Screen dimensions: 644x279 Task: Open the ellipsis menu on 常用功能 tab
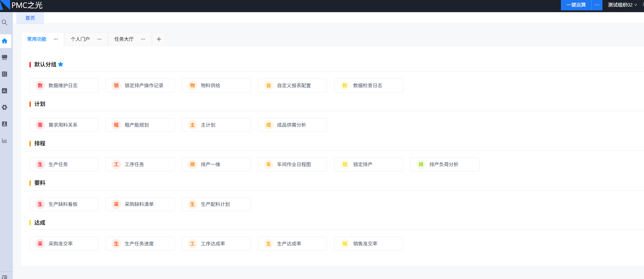[x=56, y=39]
